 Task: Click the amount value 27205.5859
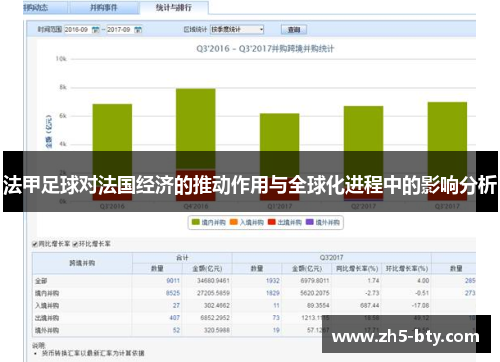tap(213, 293)
